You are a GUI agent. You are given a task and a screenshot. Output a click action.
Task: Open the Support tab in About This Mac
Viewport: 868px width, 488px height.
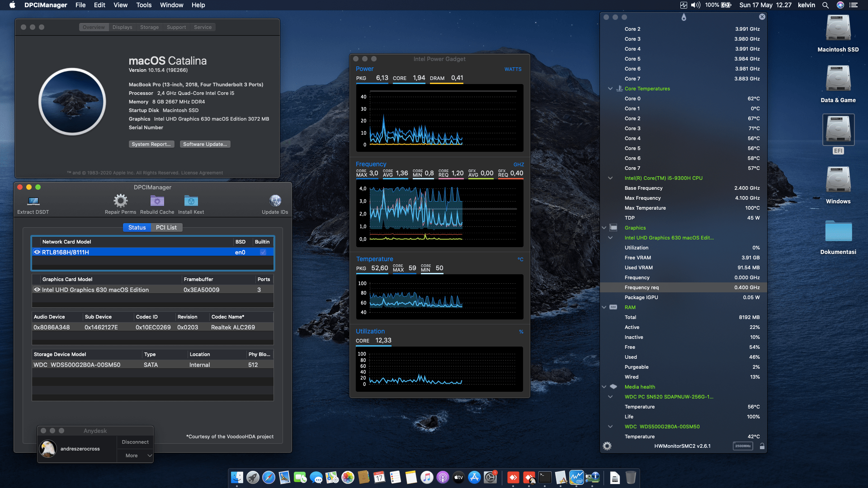coord(176,27)
